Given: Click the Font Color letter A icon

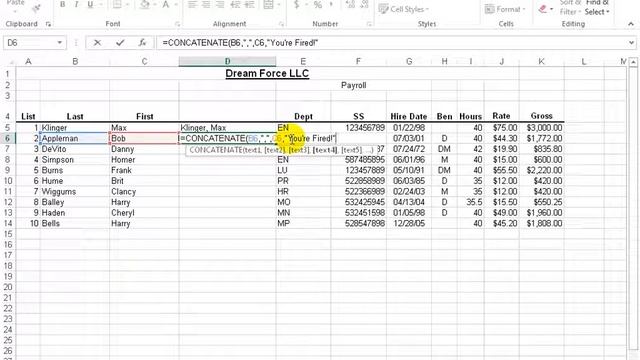Looking at the screenshot, I should tap(166, 4).
